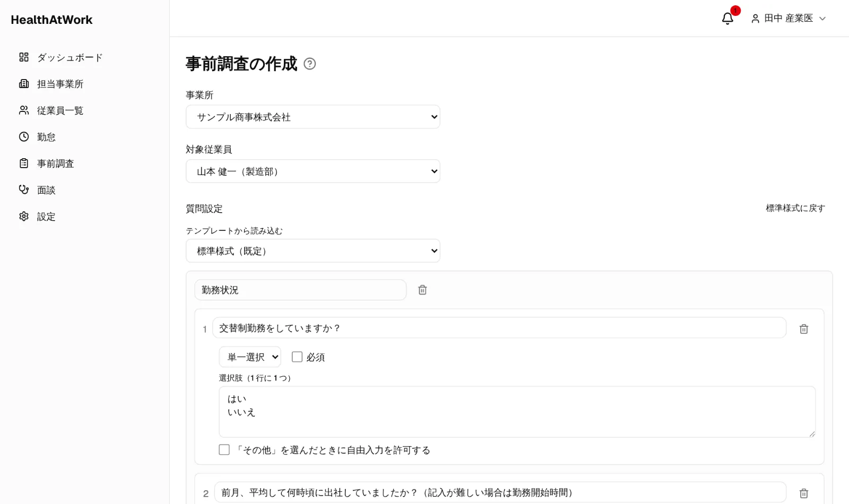Open 担当事業所 in the sidebar

60,84
